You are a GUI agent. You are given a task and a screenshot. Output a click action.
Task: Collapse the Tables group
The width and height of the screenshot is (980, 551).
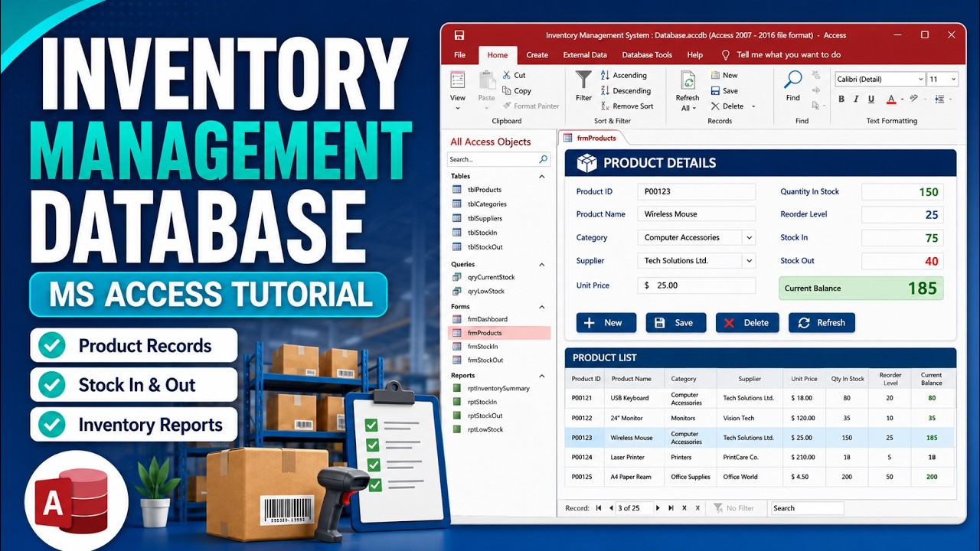pos(542,176)
